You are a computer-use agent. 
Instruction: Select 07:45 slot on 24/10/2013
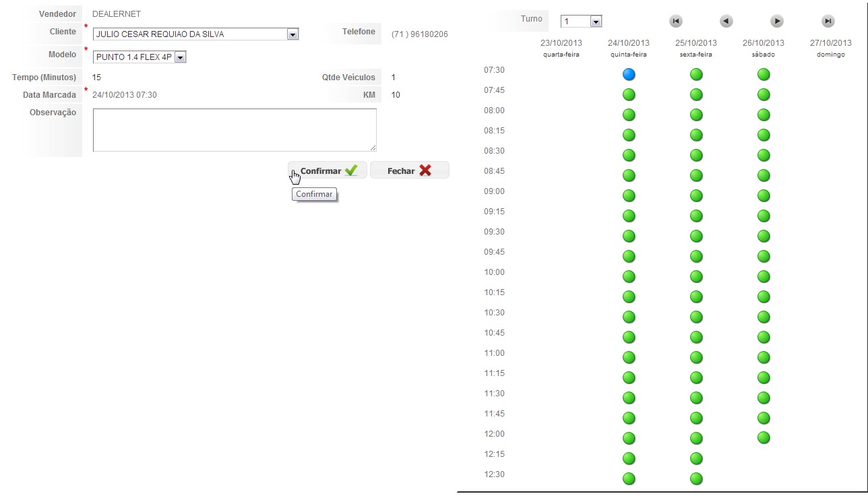(x=629, y=94)
